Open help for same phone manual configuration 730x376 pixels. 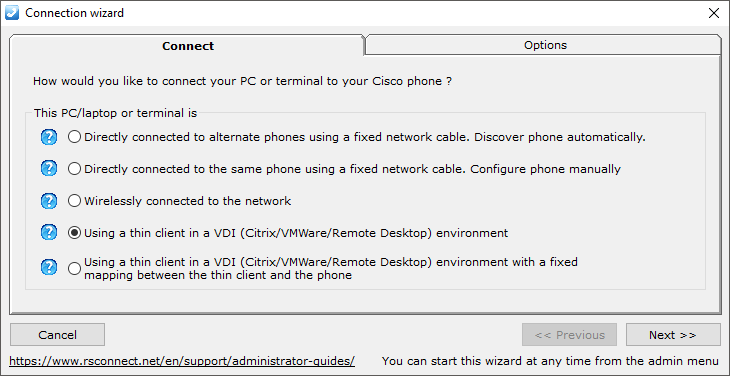pyautogui.click(x=49, y=168)
